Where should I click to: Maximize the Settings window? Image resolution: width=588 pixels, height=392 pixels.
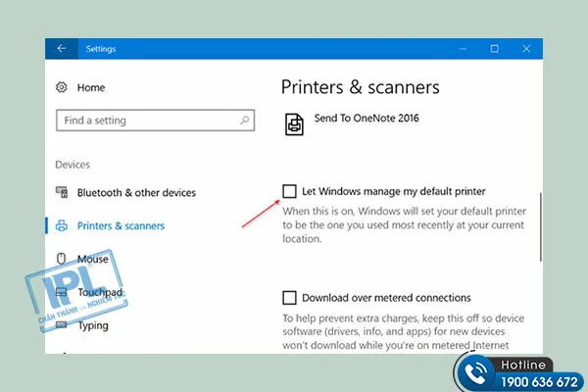pos(495,49)
